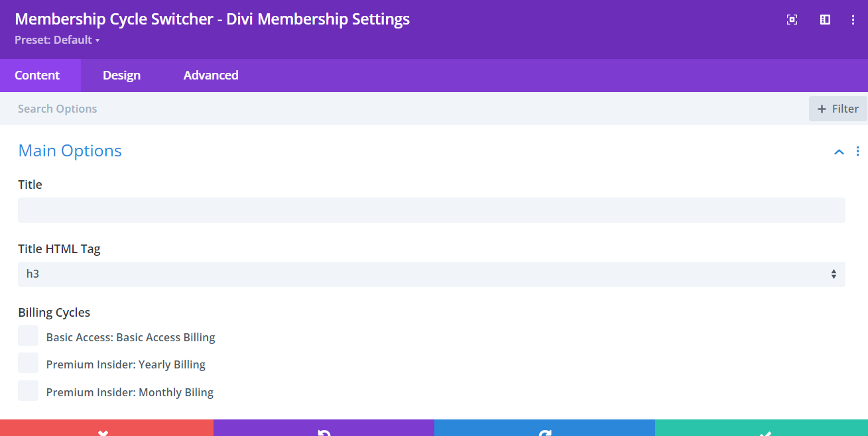
Task: Click the expand modal icon in the header
Action: click(x=792, y=19)
